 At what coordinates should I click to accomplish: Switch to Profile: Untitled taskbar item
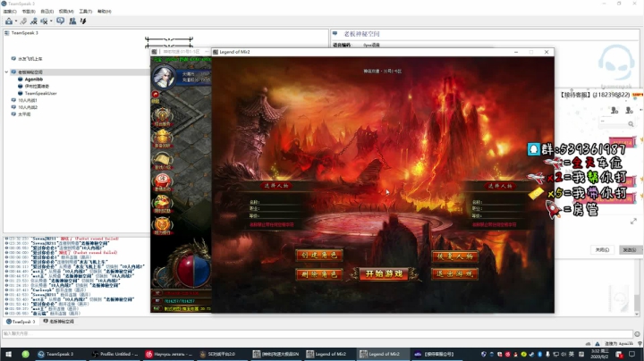[115, 354]
